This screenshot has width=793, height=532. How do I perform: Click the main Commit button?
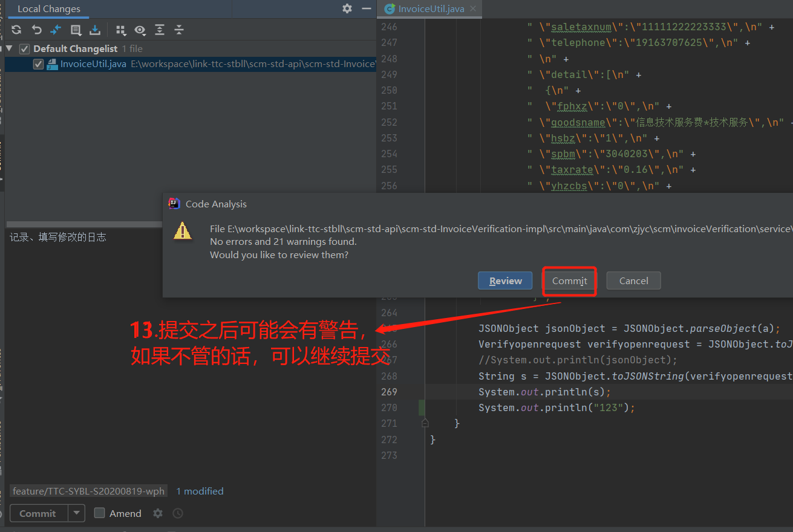coord(38,513)
